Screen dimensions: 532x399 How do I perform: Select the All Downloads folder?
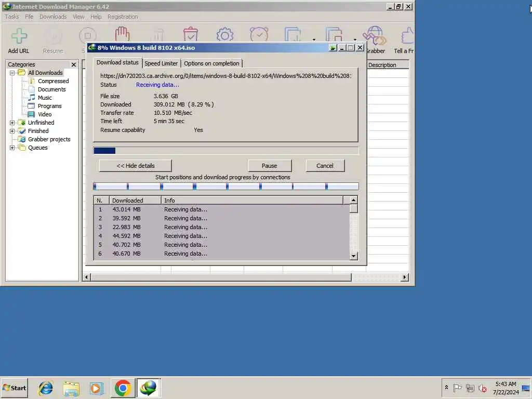(x=45, y=73)
